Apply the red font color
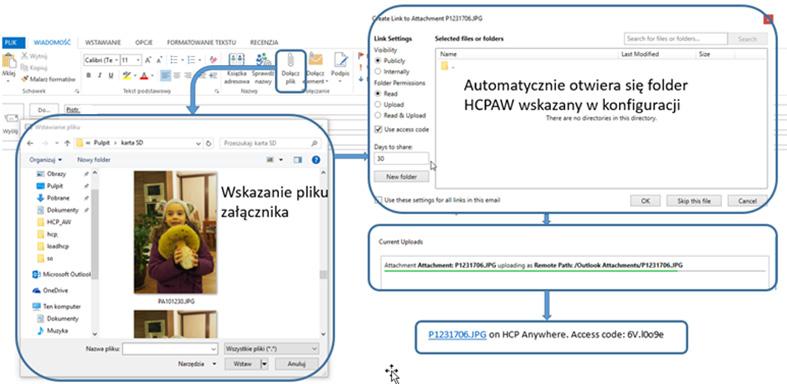The image size is (787, 384). tap(144, 75)
